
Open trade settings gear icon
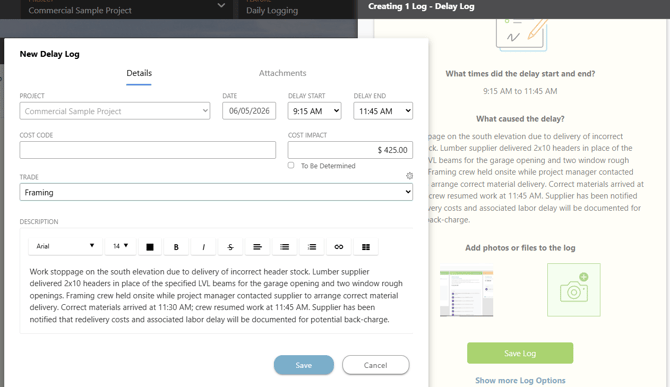click(409, 176)
